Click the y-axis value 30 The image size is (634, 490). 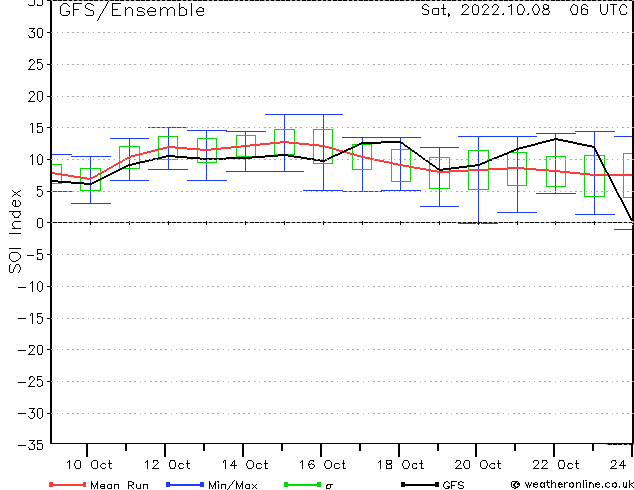36,33
